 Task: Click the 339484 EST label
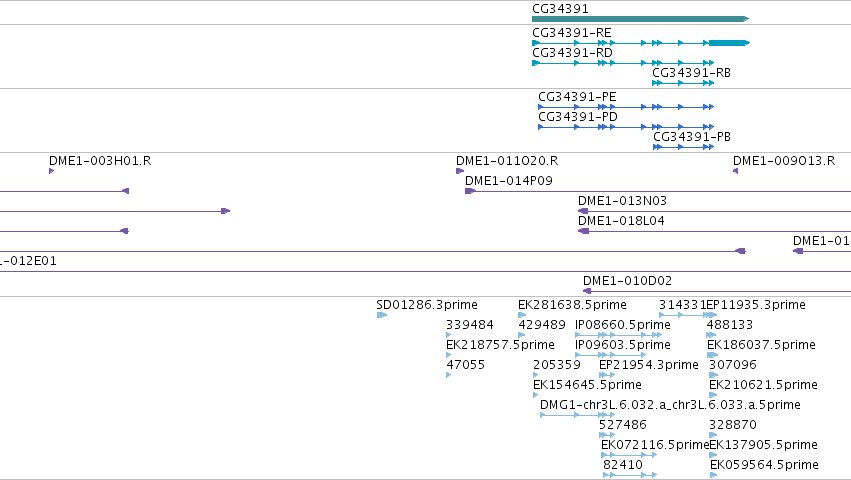point(470,325)
